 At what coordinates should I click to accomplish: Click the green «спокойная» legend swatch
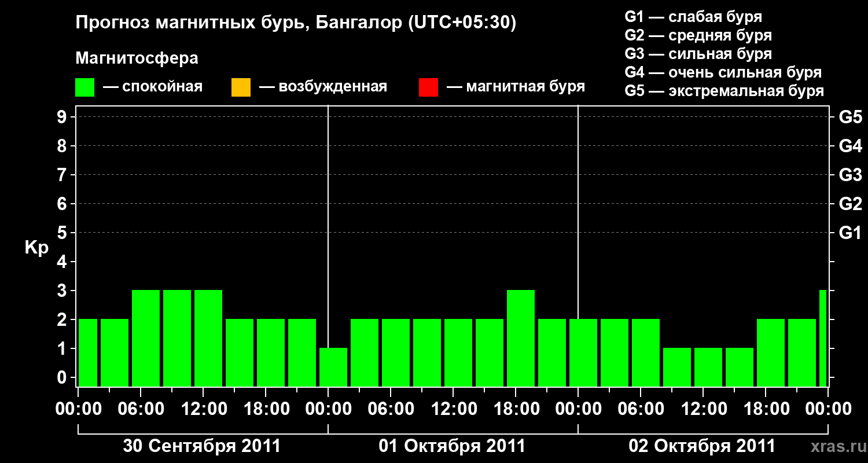85,87
